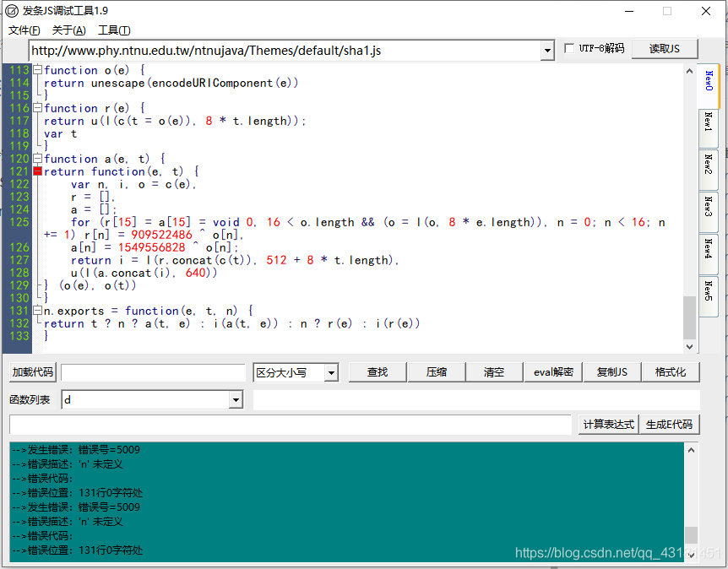Click the 复制JS button
The width and height of the screenshot is (728, 569).
[612, 372]
